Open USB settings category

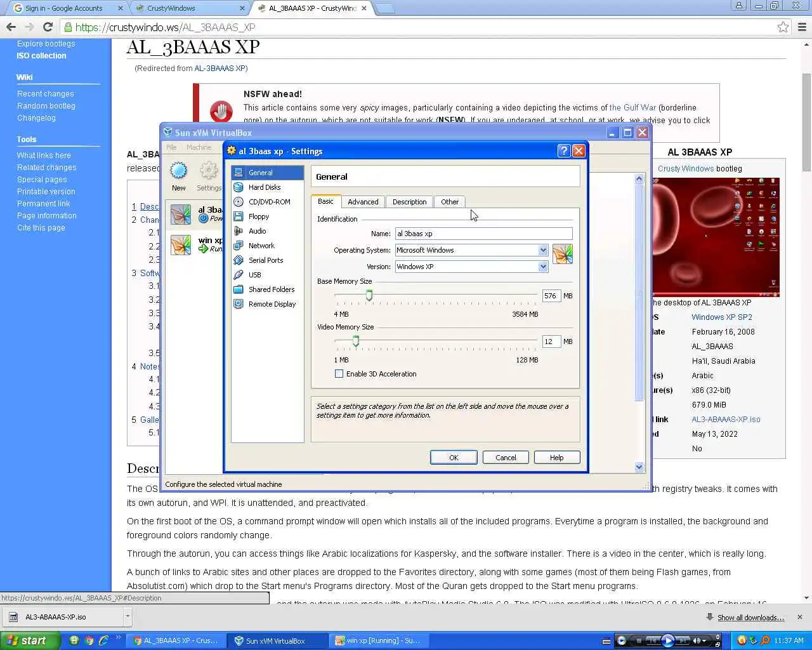point(267,275)
